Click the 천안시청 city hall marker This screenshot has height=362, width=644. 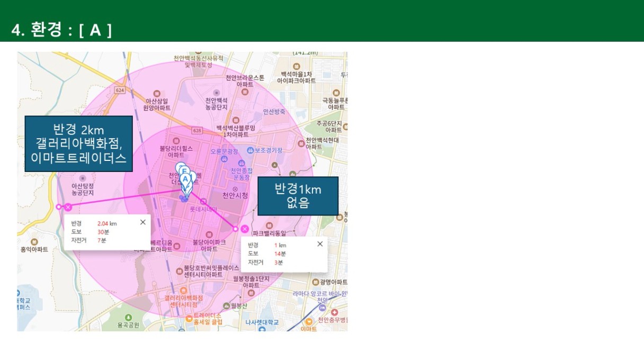point(235,188)
